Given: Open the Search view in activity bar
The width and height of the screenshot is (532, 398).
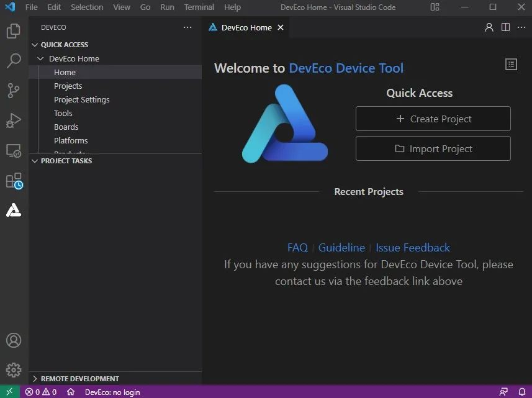Looking at the screenshot, I should tap(14, 61).
